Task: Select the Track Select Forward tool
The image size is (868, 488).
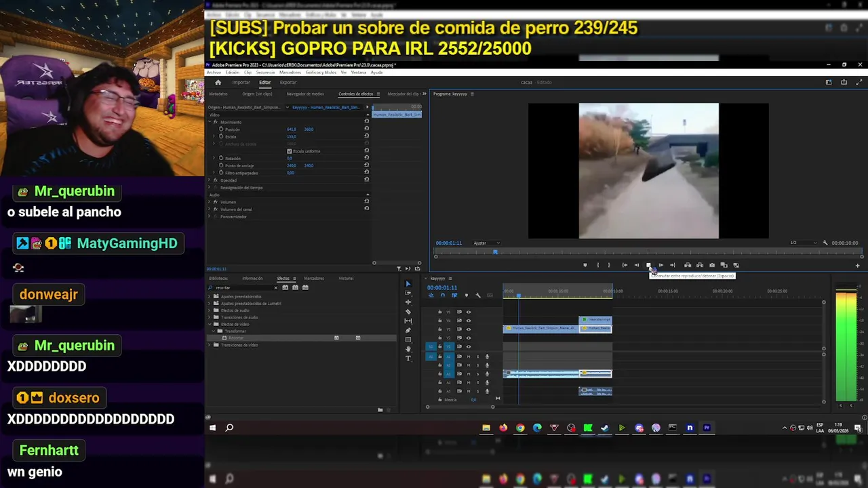Action: (408, 293)
